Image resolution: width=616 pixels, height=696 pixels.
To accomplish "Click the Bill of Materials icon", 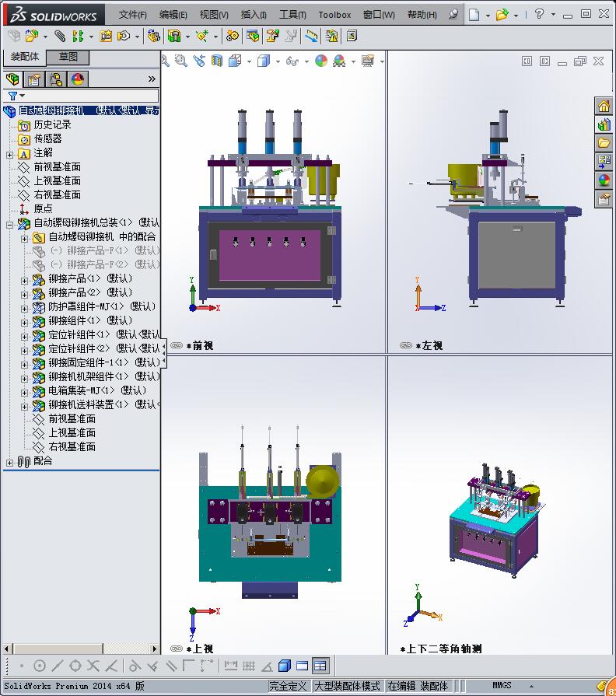I will pos(253,36).
